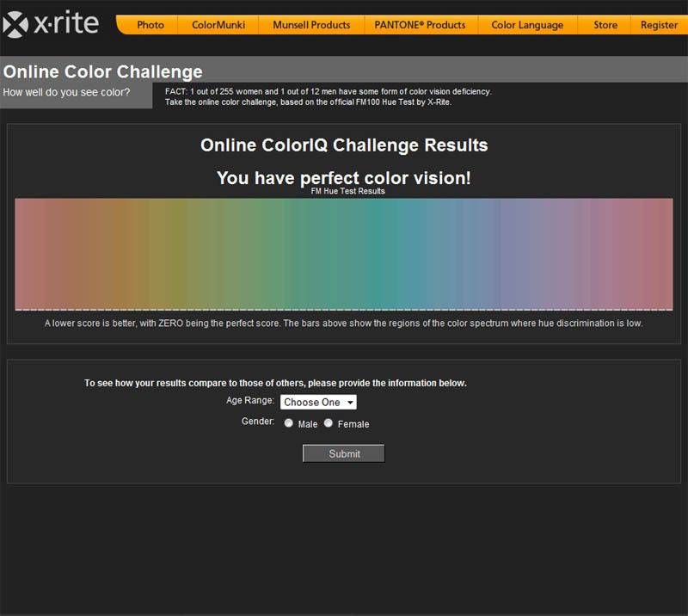688x616 pixels.
Task: Submit the comparison form
Action: (x=343, y=453)
